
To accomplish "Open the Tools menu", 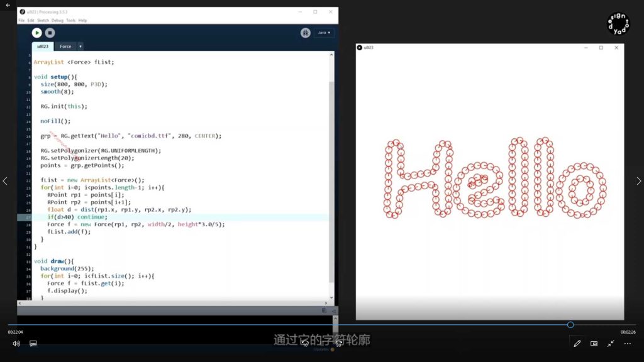I will pyautogui.click(x=70, y=20).
